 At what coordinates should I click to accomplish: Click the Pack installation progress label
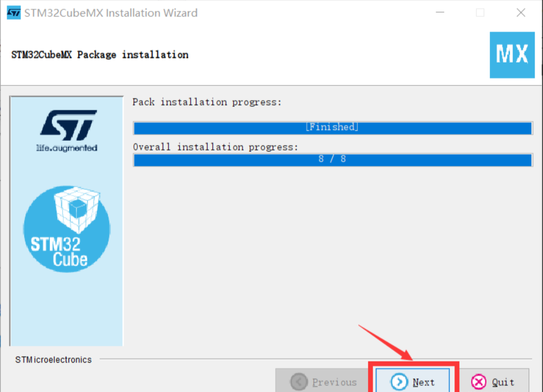[x=207, y=102]
